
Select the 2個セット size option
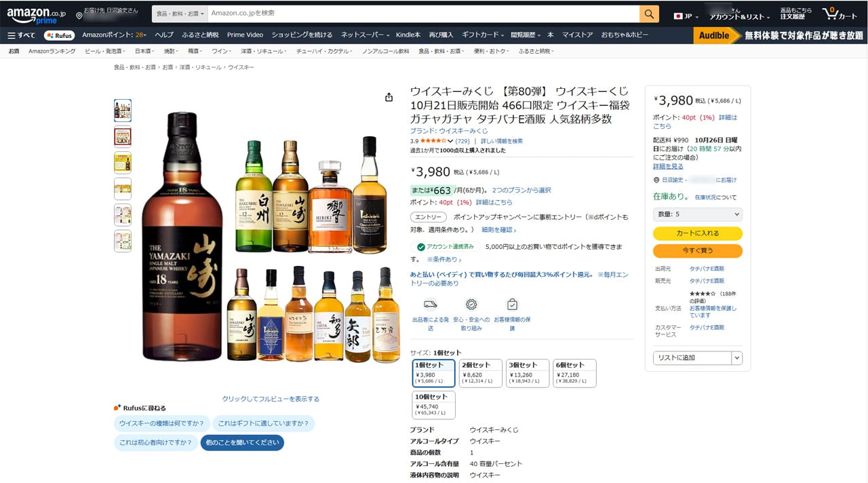click(x=479, y=372)
